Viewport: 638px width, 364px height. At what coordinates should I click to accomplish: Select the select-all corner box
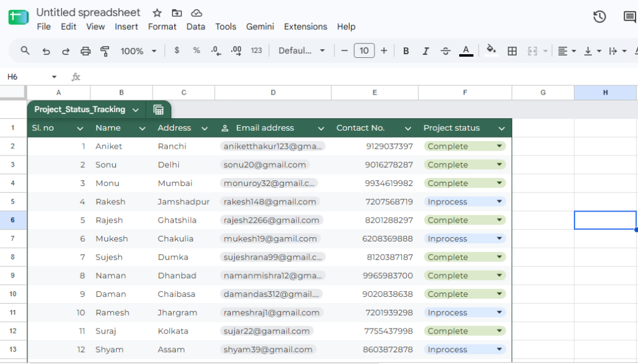(13, 93)
